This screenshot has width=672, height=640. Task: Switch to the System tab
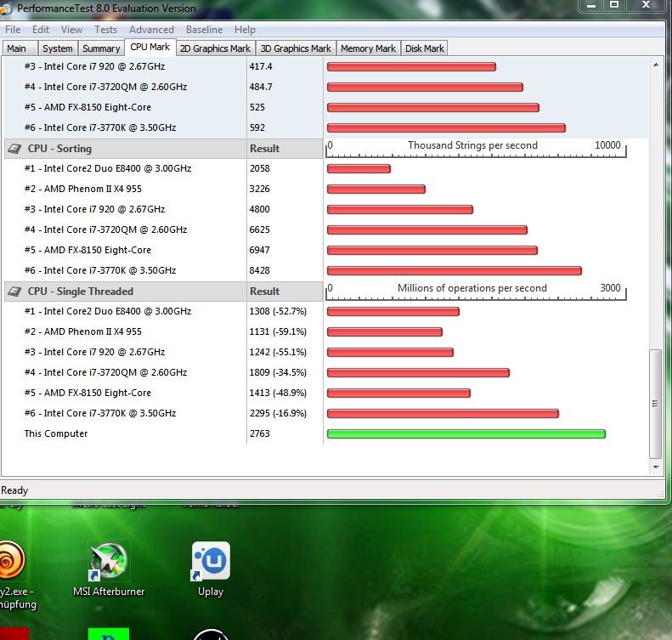[58, 48]
